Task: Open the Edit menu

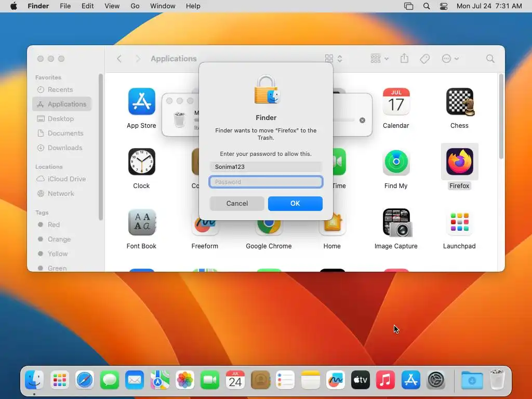Action: click(87, 6)
